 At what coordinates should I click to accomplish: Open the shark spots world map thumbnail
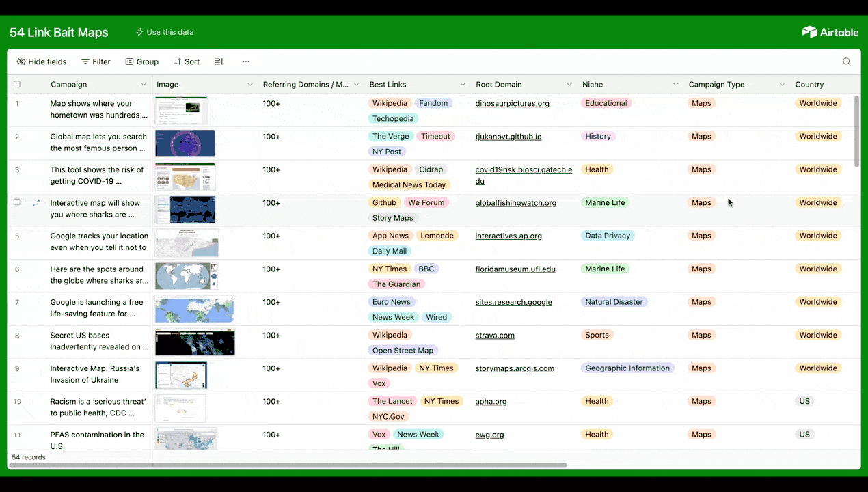[x=187, y=276]
